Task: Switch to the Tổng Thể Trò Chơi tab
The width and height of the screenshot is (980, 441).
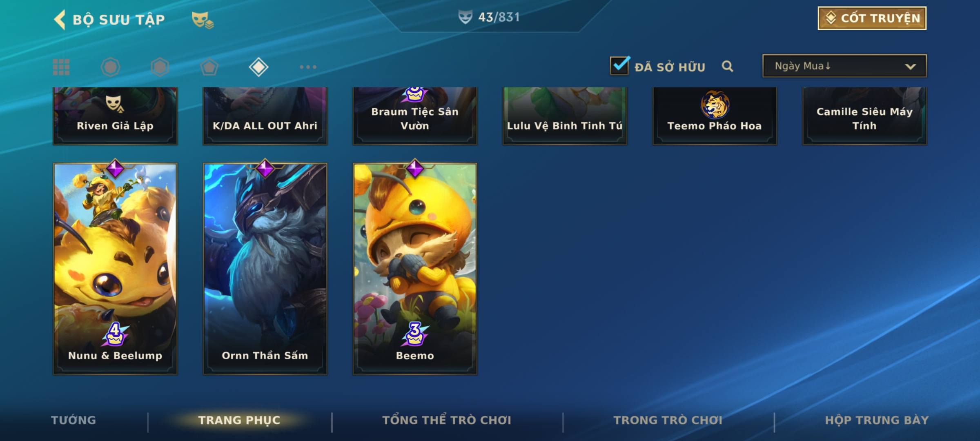Action: point(447,420)
